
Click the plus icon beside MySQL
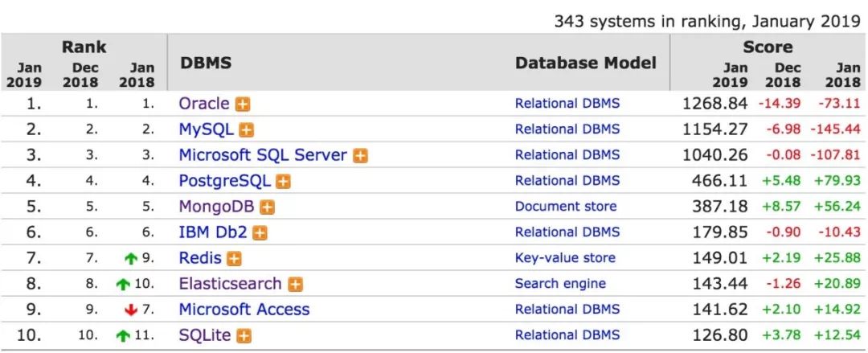pos(247,130)
